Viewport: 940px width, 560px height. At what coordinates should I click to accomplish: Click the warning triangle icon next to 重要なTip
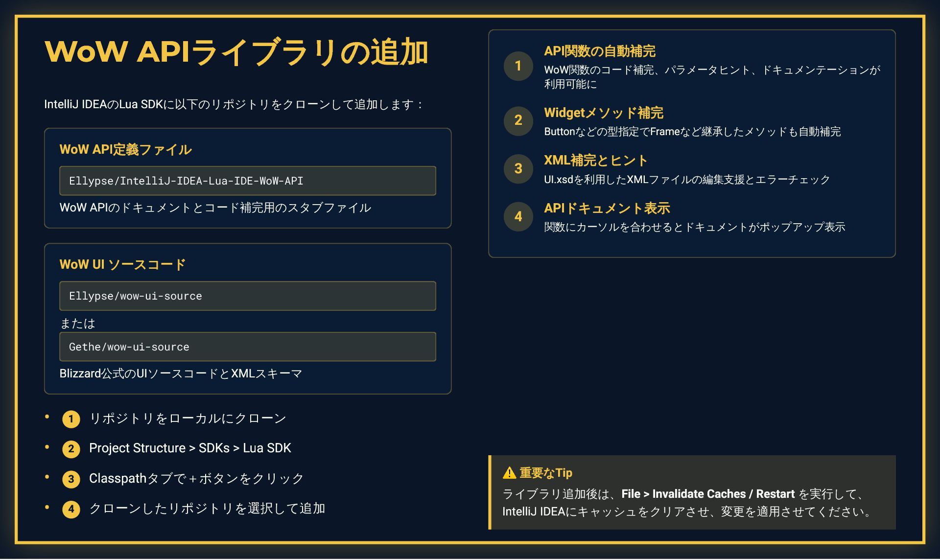tap(509, 473)
